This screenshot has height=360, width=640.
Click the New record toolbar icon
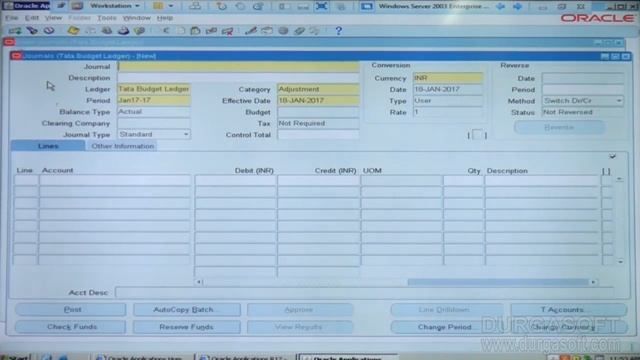pyautogui.click(x=15, y=31)
